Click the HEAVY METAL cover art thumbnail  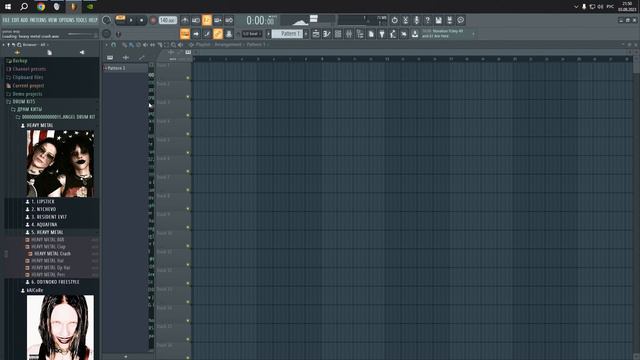(x=60, y=164)
